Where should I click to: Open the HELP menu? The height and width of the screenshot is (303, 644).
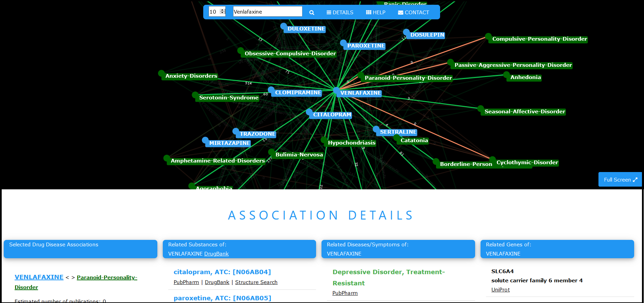pos(376,13)
